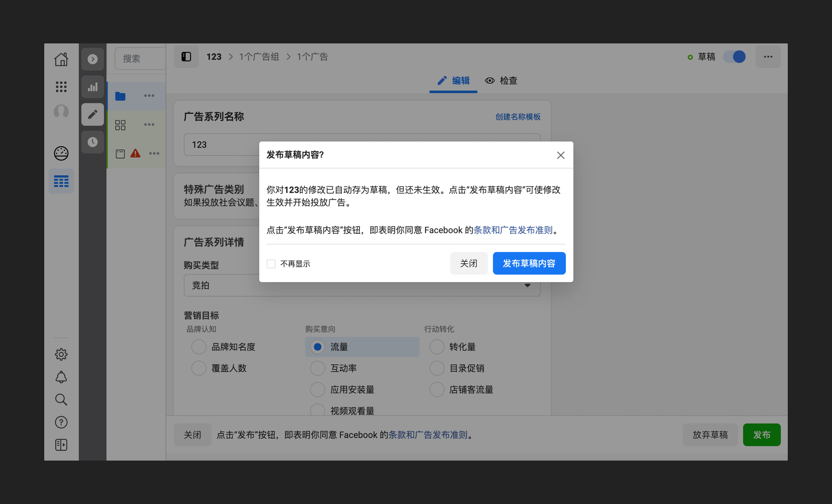The width and height of the screenshot is (832, 504).
Task: Select the 品牌知名度 radio button
Action: click(199, 347)
